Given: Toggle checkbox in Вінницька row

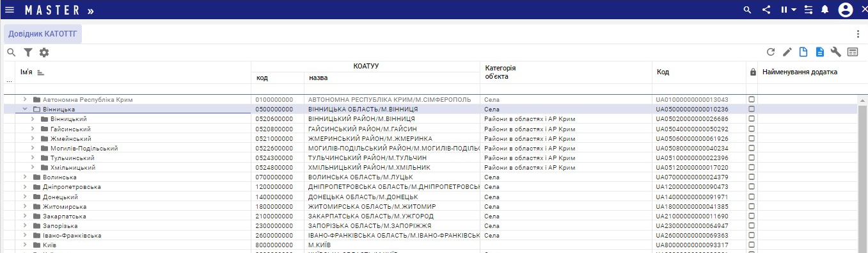Looking at the screenshot, I should pyautogui.click(x=752, y=109).
